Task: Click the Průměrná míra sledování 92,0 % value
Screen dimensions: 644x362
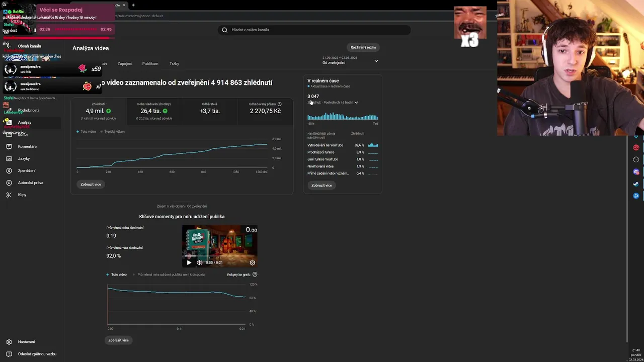Action: coord(113,256)
